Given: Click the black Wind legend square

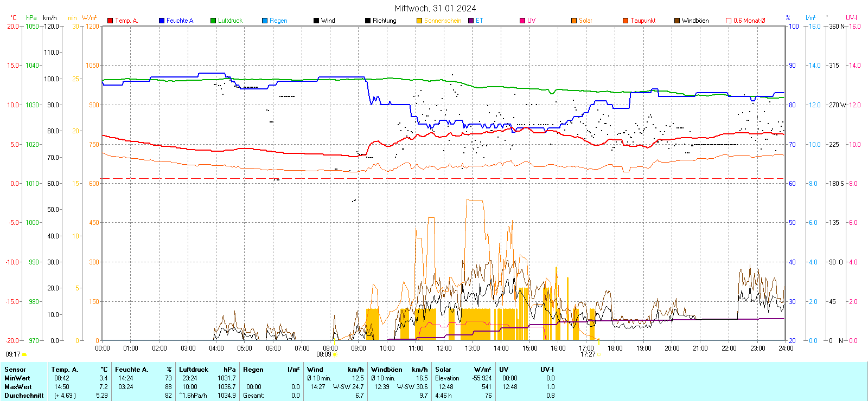Looking at the screenshot, I should 316,21.
